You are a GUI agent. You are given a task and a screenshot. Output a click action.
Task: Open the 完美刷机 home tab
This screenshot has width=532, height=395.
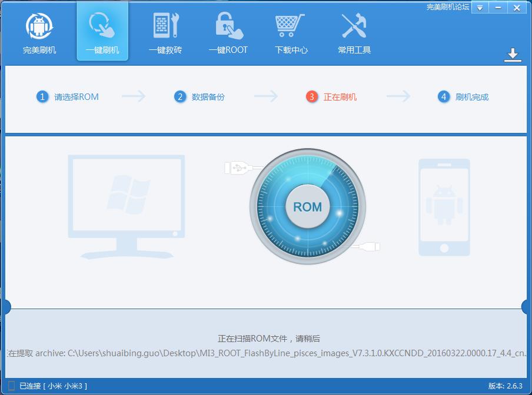pyautogui.click(x=39, y=34)
